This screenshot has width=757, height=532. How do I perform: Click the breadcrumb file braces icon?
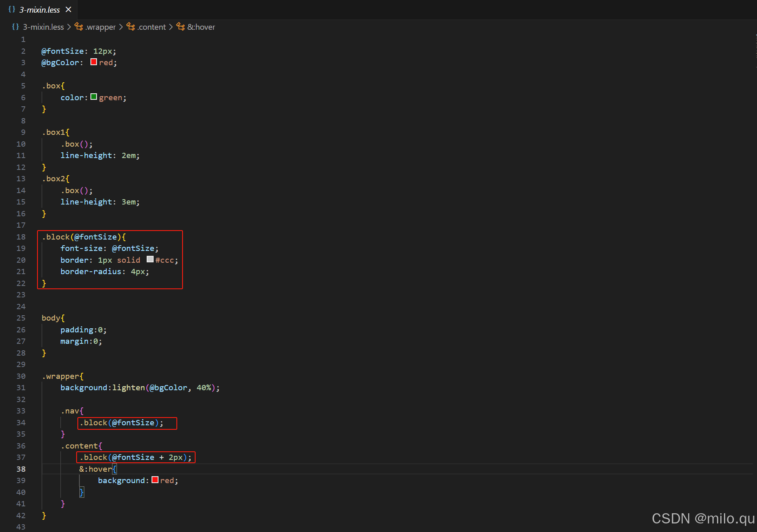tap(15, 27)
